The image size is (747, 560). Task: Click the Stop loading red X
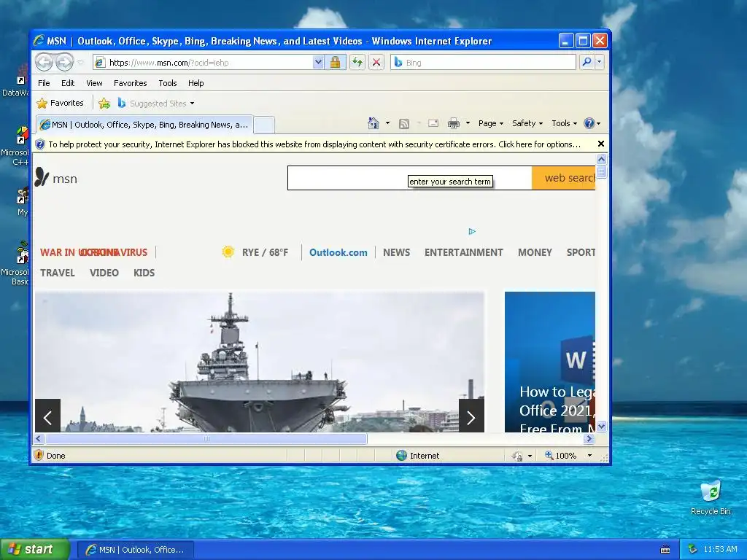pos(376,63)
